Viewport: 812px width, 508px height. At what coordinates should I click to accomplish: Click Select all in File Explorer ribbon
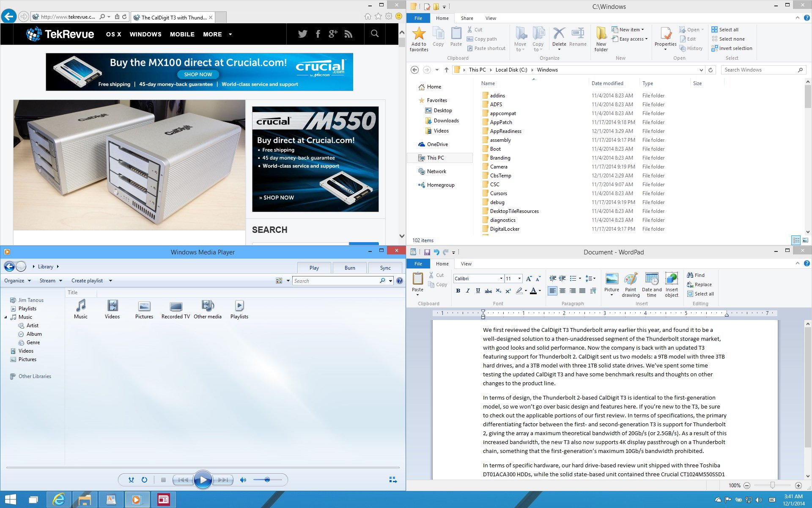click(x=725, y=30)
